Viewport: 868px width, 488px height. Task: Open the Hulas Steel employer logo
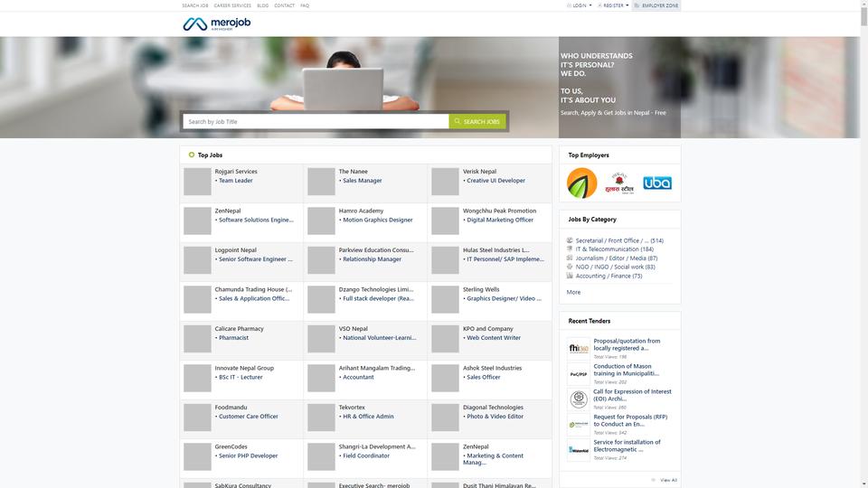click(x=619, y=183)
